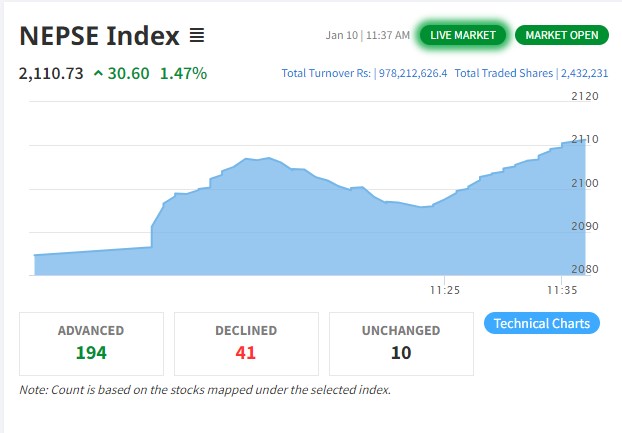Click the NEPSE Index heading
Image resolution: width=622 pixels, height=433 pixels.
(x=99, y=37)
